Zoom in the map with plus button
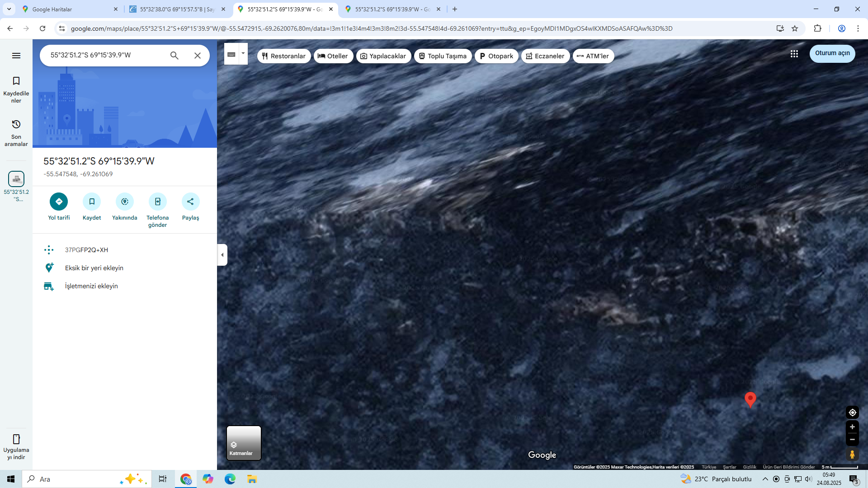The height and width of the screenshot is (488, 868). coord(852,427)
